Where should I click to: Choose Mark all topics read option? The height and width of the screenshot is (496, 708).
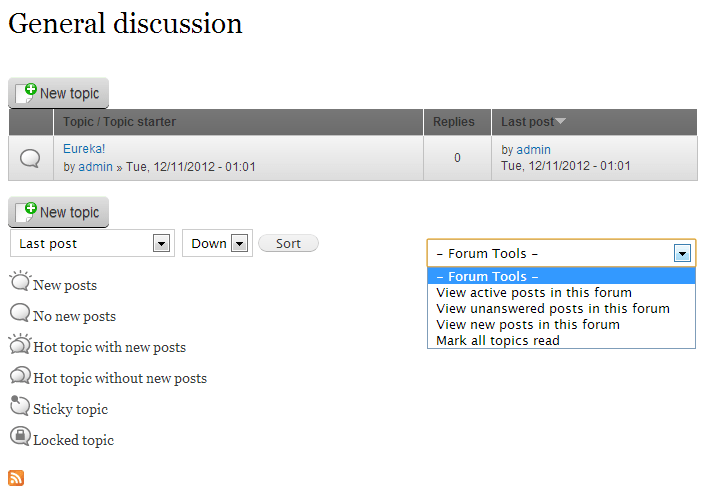pyautogui.click(x=498, y=341)
